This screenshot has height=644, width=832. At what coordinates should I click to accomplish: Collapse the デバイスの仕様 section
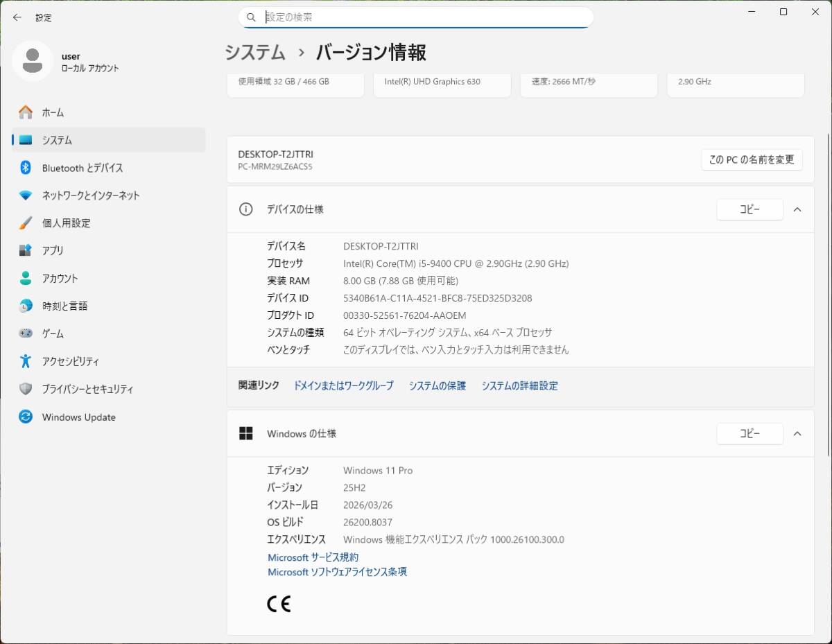click(797, 209)
